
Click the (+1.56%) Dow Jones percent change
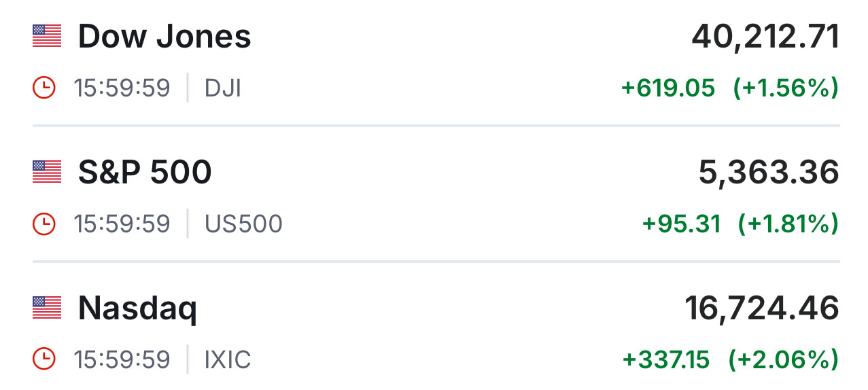point(785,88)
